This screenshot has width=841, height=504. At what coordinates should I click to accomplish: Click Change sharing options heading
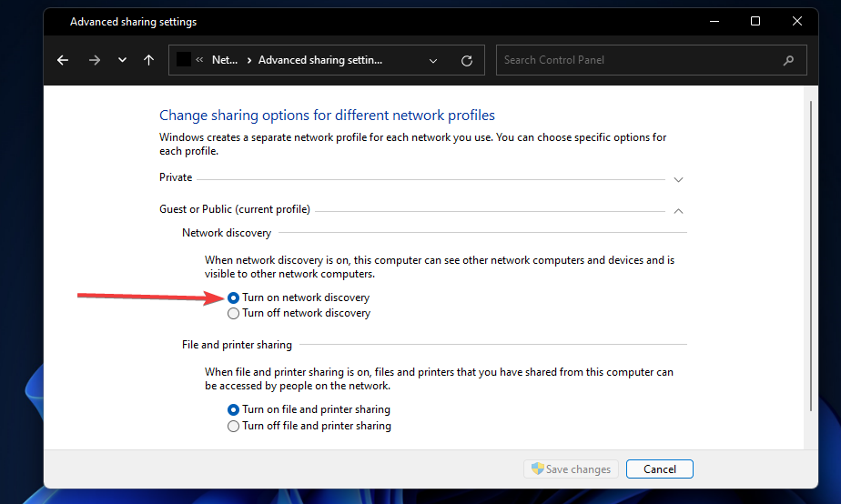click(327, 116)
